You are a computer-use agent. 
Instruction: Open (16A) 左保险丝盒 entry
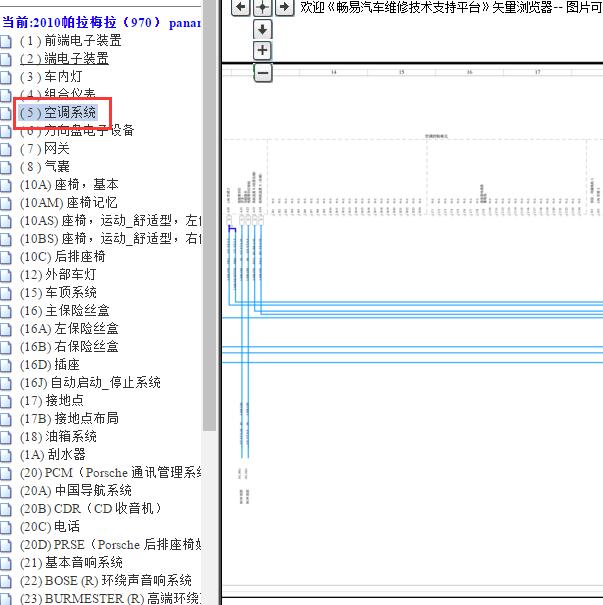coord(69,329)
